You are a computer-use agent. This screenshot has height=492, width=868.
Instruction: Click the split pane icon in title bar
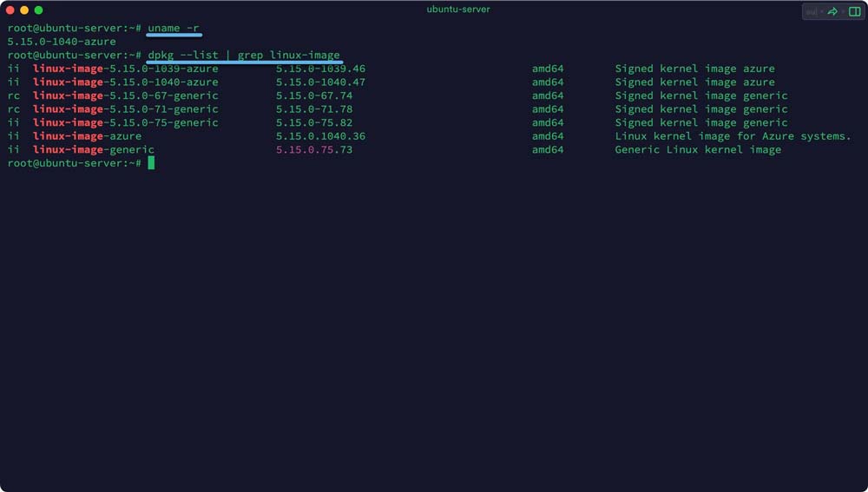point(854,11)
